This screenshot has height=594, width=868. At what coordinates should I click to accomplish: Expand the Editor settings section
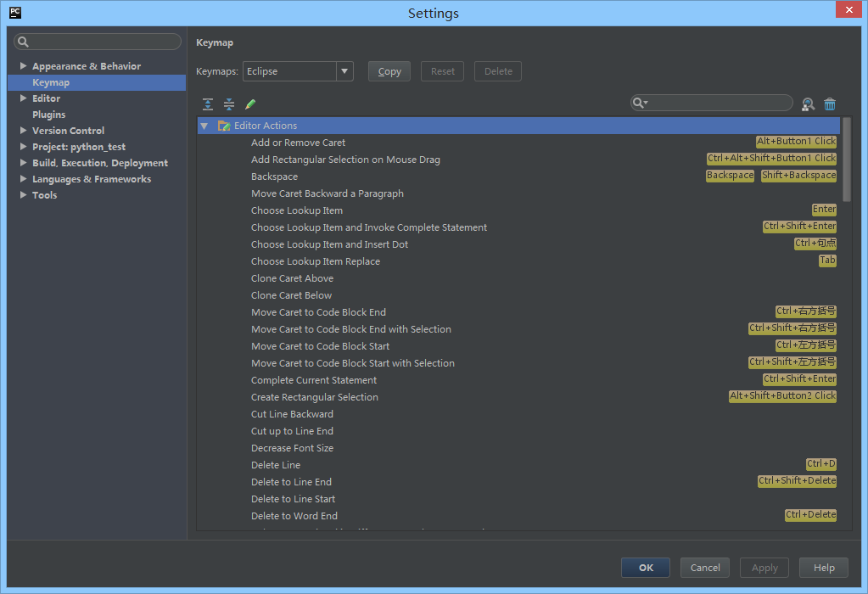tap(23, 98)
